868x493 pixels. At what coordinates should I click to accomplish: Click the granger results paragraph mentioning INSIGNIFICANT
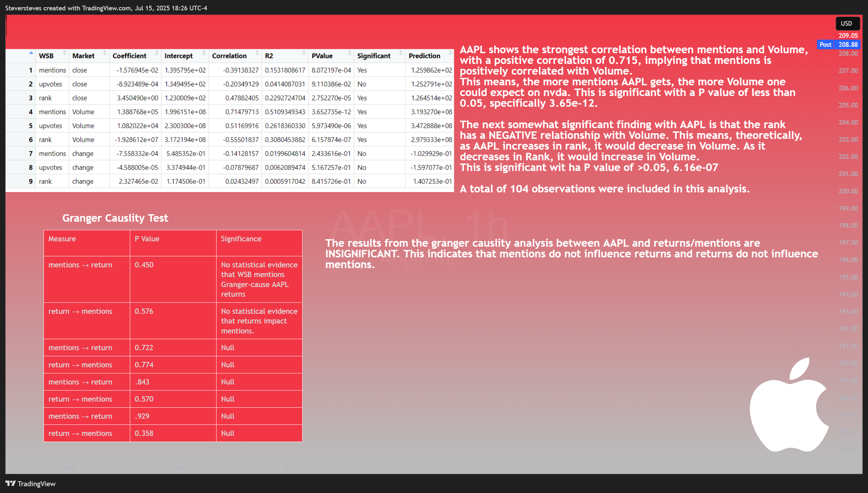tap(572, 254)
